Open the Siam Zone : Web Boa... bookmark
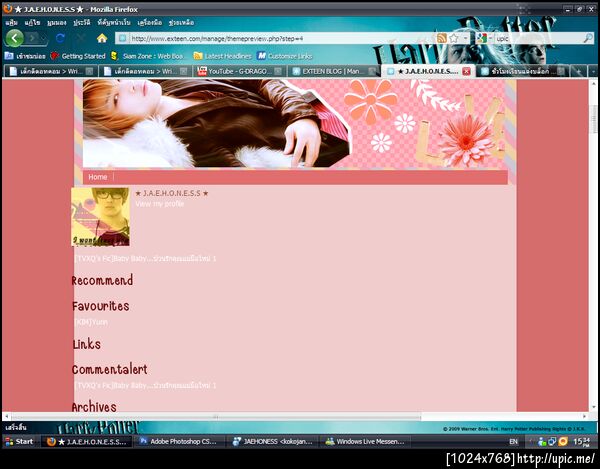The image size is (600, 469). click(148, 56)
